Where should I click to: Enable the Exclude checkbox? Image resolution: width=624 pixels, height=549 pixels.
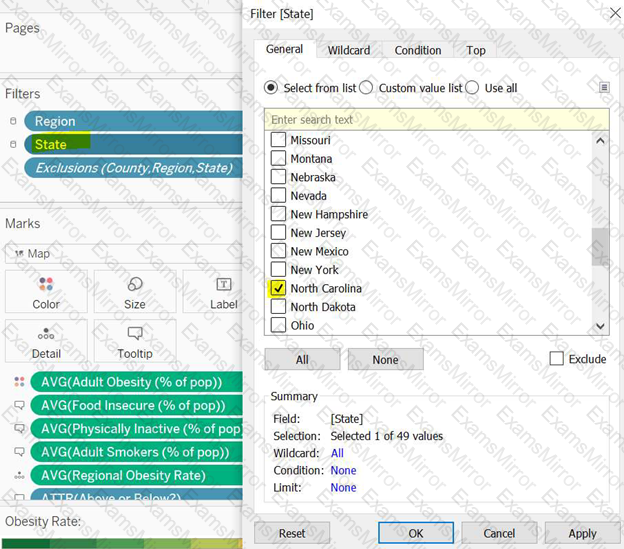556,358
